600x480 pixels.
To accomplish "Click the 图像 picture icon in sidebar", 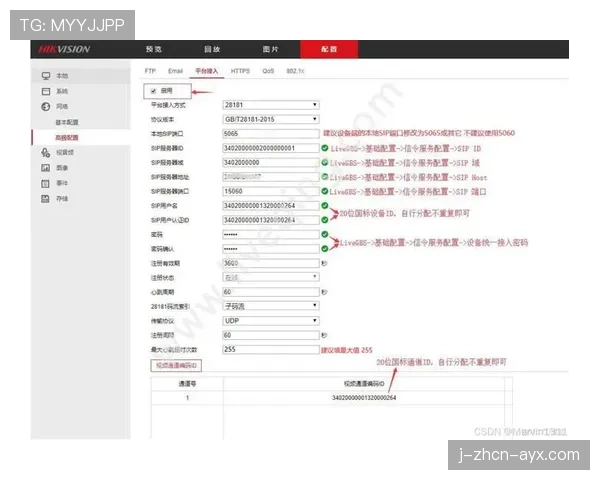I will pyautogui.click(x=46, y=168).
